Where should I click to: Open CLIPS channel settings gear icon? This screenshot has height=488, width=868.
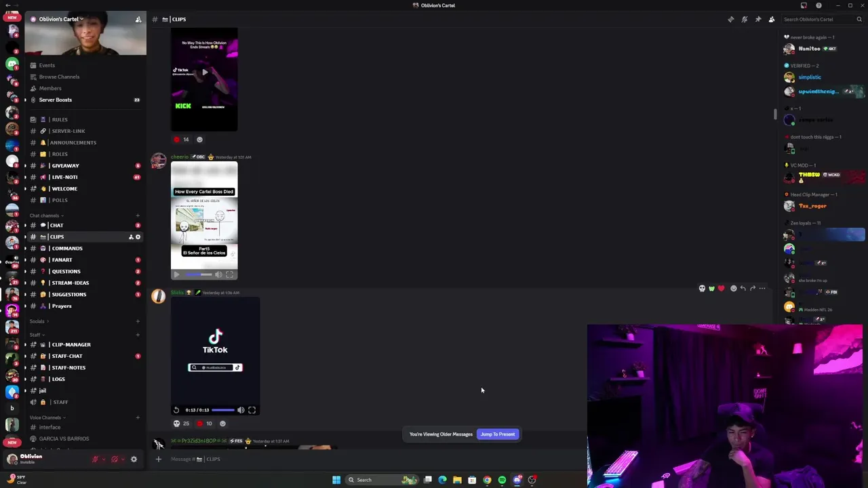pyautogui.click(x=138, y=237)
